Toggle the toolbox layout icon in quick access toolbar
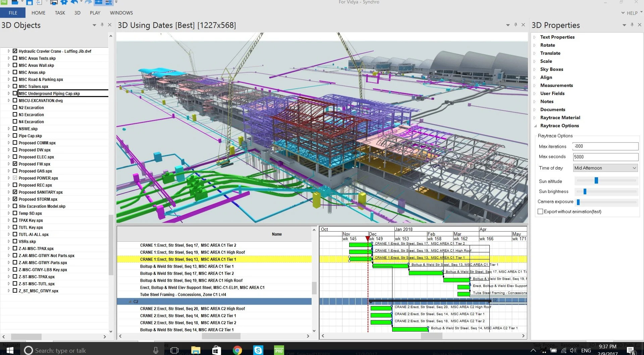 click(x=98, y=2)
